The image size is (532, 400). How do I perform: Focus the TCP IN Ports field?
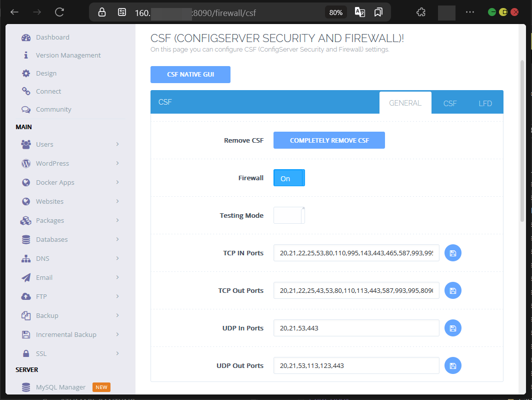click(x=356, y=253)
